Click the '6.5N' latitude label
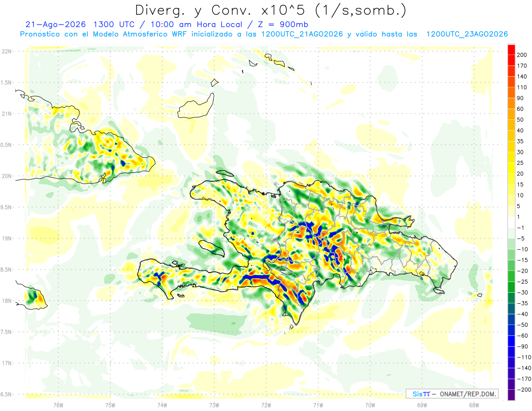Viewport: 532px width, 411px height. [x=6, y=394]
